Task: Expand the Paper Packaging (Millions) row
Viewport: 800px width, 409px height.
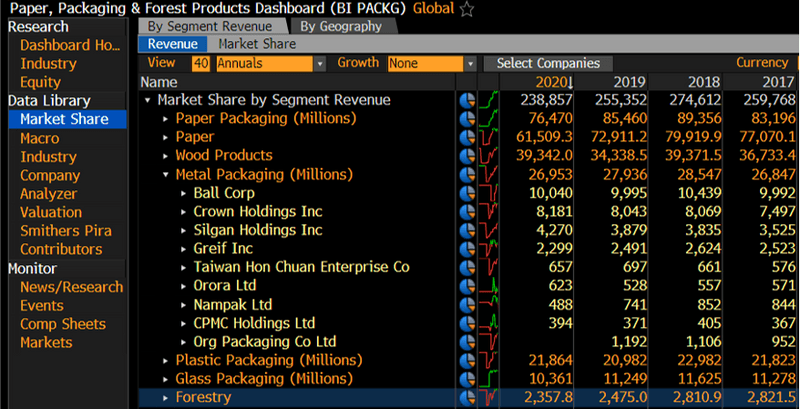Action: tap(166, 119)
